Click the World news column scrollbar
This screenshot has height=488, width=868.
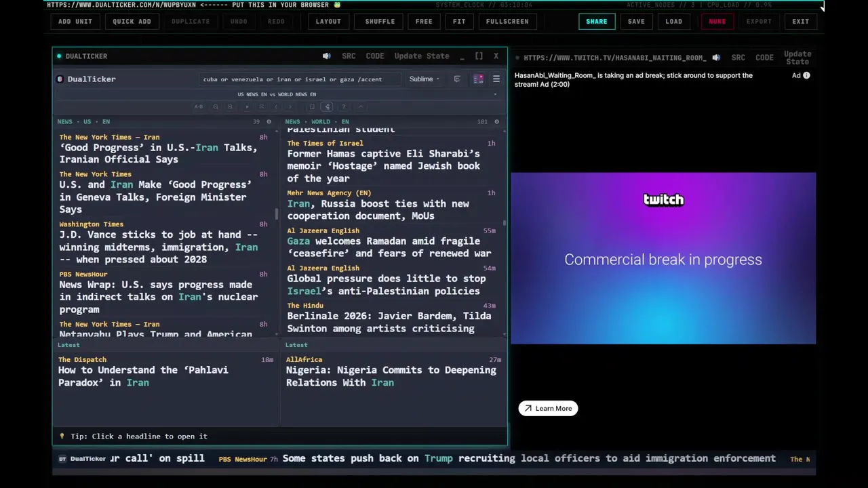(504, 222)
